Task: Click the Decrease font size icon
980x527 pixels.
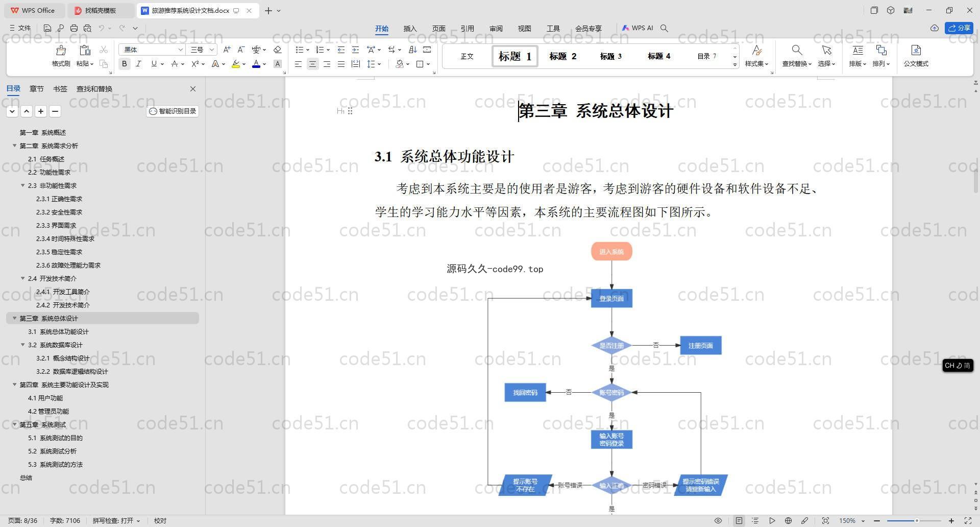Action: coord(241,50)
